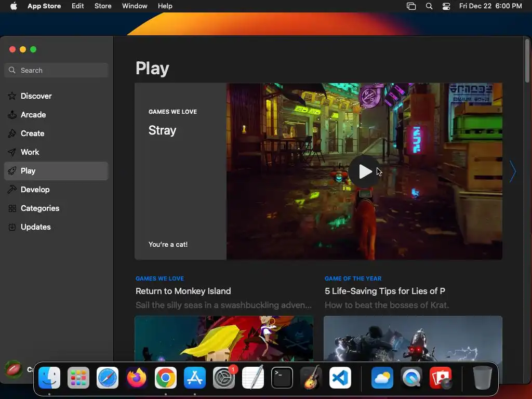Click the Lies of P artwork thumbnail

pos(413,338)
